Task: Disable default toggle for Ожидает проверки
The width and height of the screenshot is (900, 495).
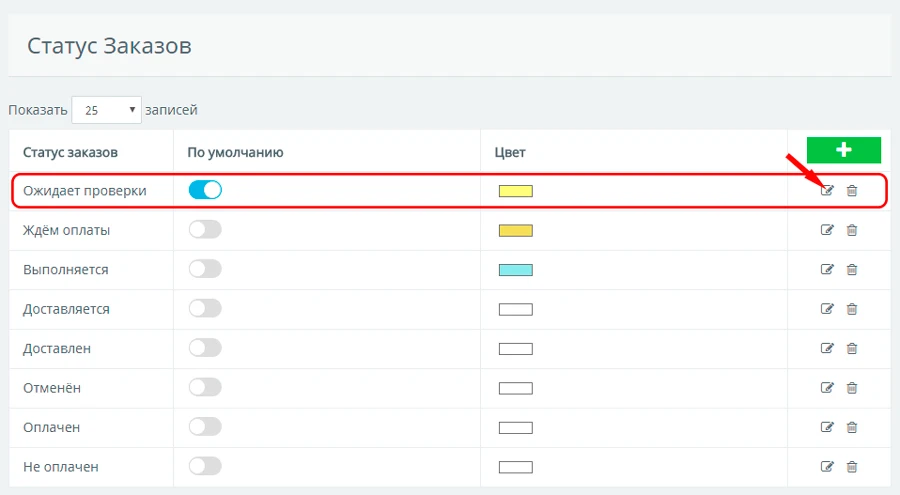Action: [205, 190]
